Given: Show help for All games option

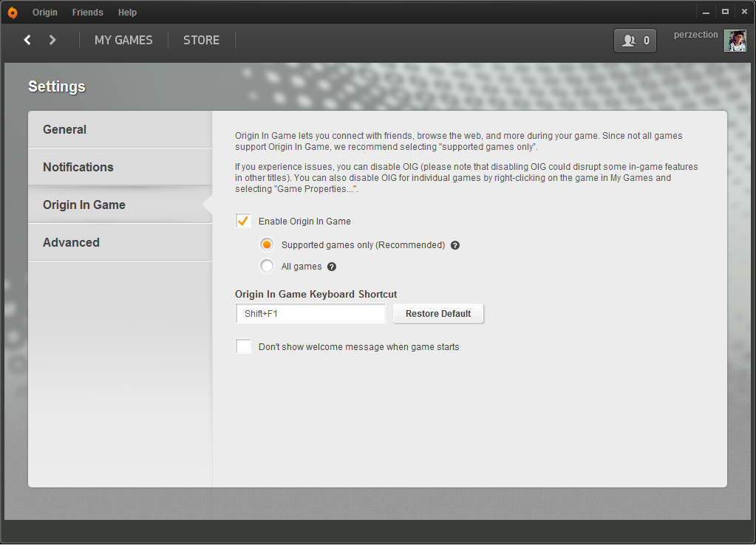Looking at the screenshot, I should [332, 267].
